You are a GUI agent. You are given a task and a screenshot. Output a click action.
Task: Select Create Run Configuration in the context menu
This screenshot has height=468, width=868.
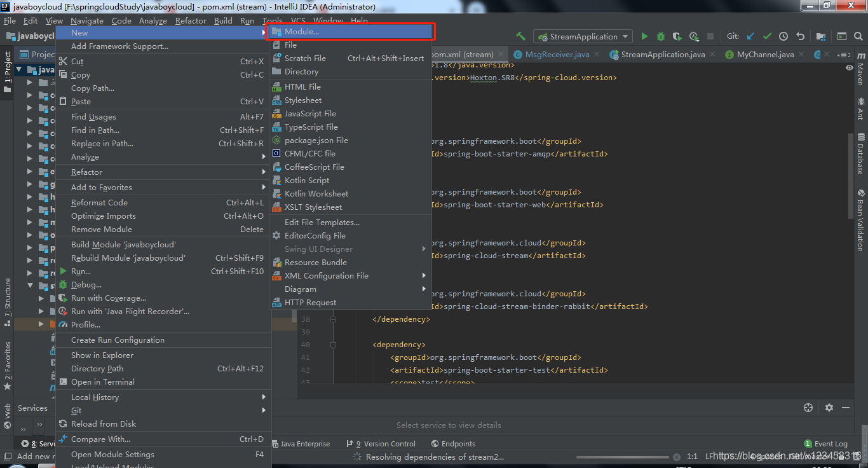(163, 340)
